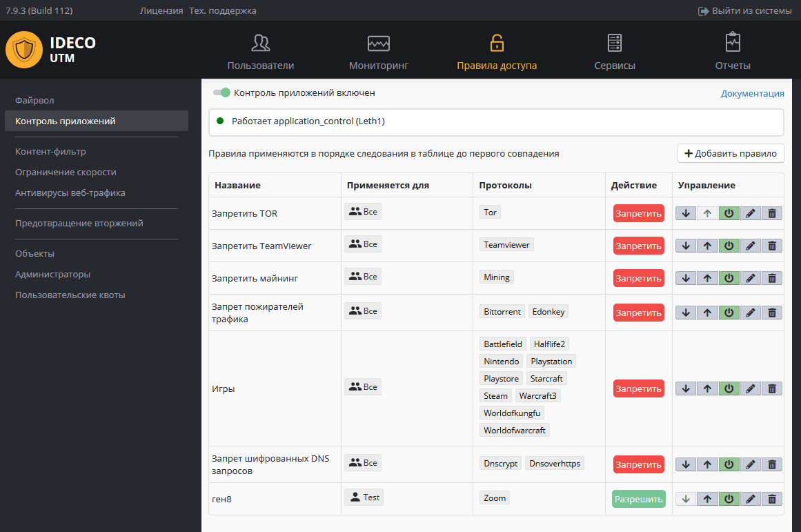Delete the Игры rule
This screenshot has height=532, width=801.
point(772,388)
